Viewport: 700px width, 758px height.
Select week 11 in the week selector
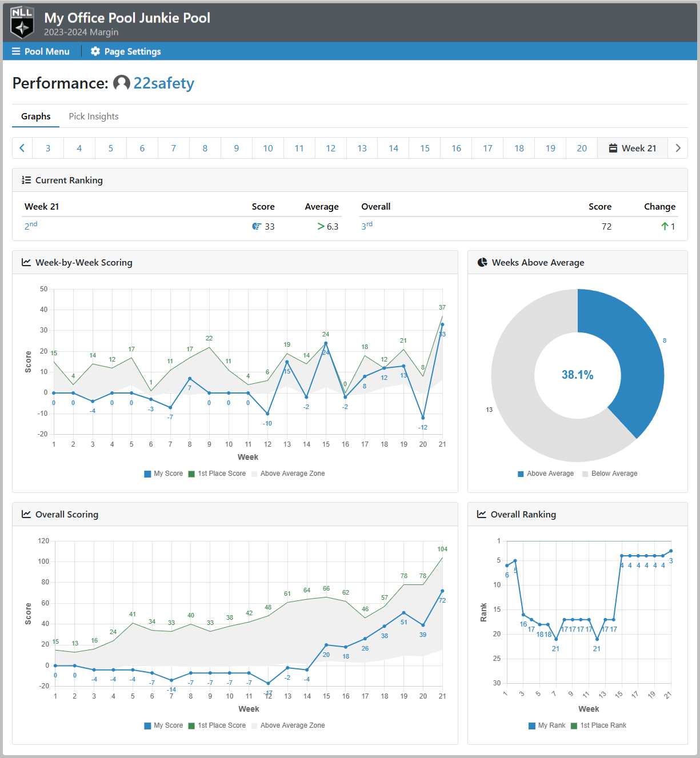[x=299, y=148]
